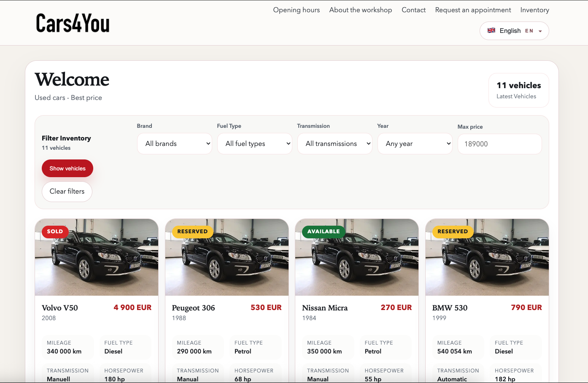Image resolution: width=588 pixels, height=383 pixels.
Task: Click the year 2008 under Volvo V50
Action: [49, 318]
